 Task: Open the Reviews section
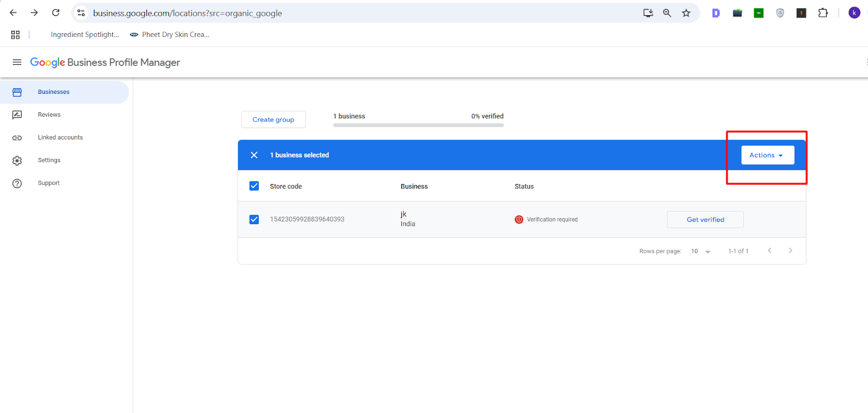[x=49, y=115]
